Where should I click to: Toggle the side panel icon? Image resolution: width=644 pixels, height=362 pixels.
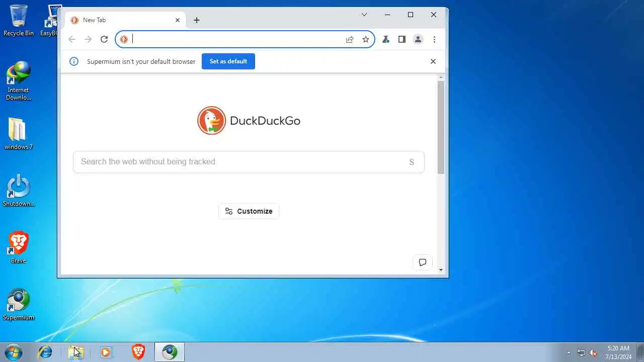pos(402,39)
